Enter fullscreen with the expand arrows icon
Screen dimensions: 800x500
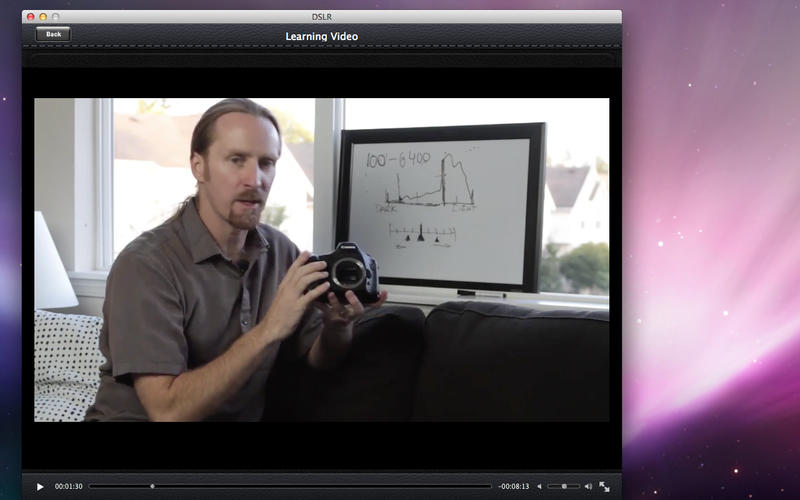(604, 486)
